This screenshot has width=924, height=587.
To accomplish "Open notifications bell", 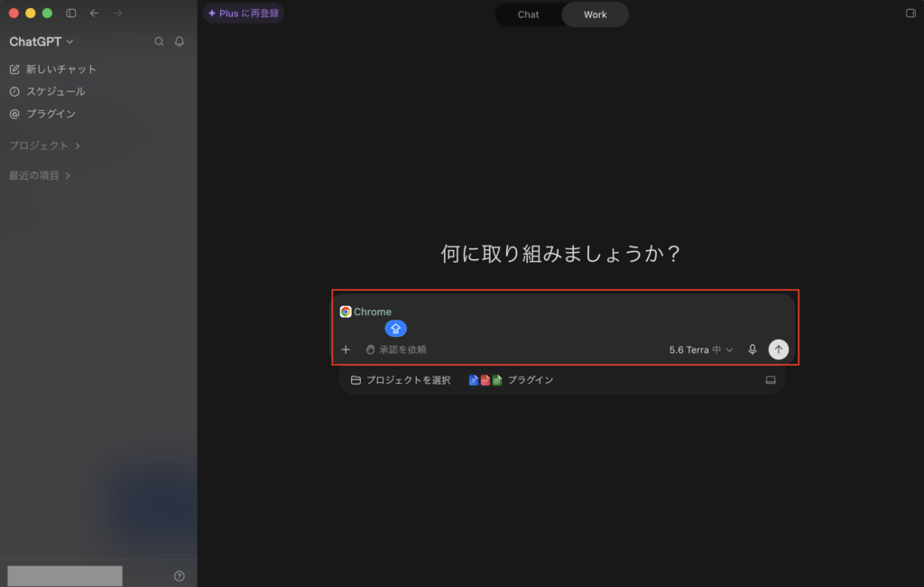I will click(x=180, y=42).
